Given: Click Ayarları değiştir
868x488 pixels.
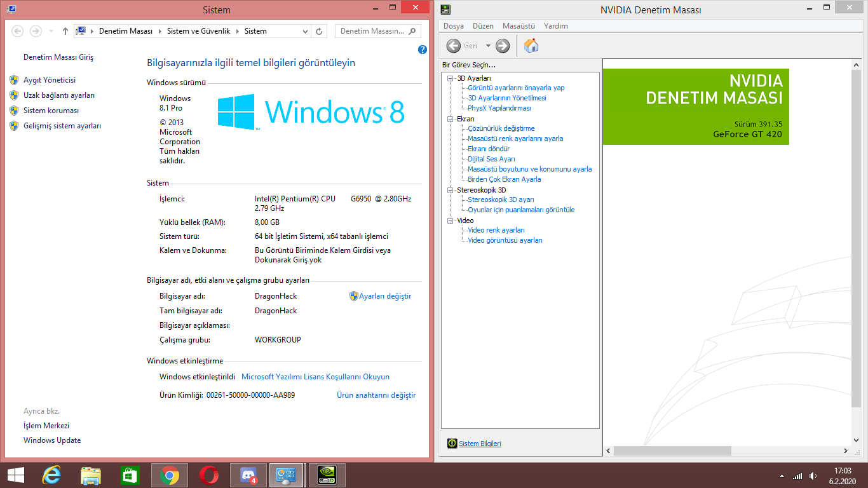Looking at the screenshot, I should 385,296.
